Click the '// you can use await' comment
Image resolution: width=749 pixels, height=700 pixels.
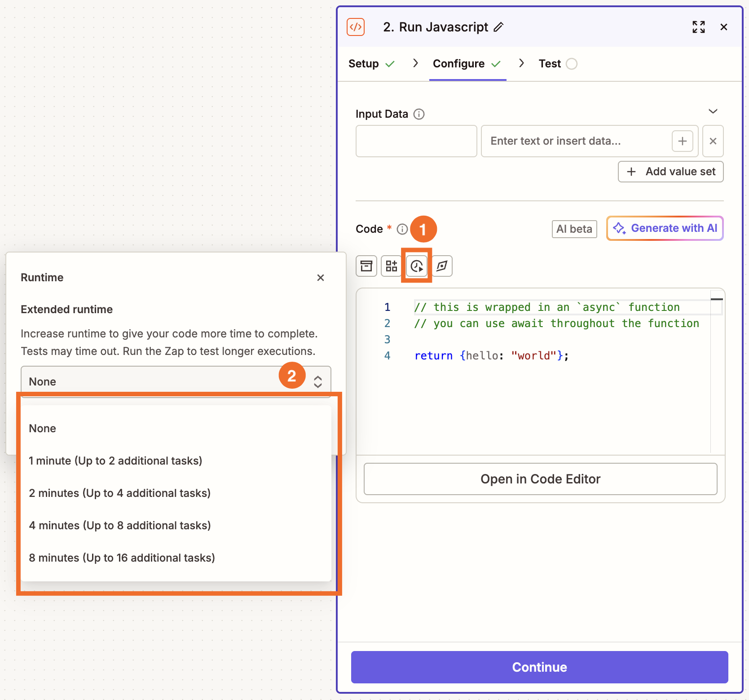tap(556, 323)
